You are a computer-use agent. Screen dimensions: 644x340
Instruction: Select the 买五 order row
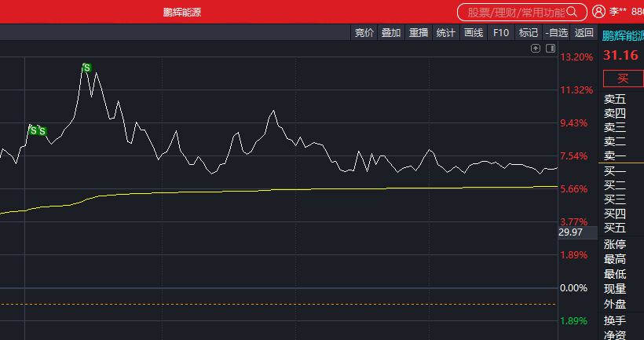pyautogui.click(x=615, y=228)
